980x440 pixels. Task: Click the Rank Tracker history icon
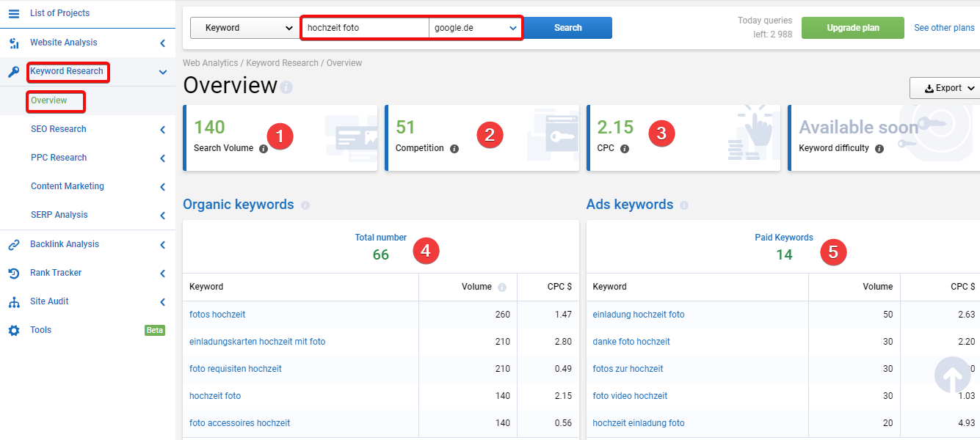tap(14, 273)
